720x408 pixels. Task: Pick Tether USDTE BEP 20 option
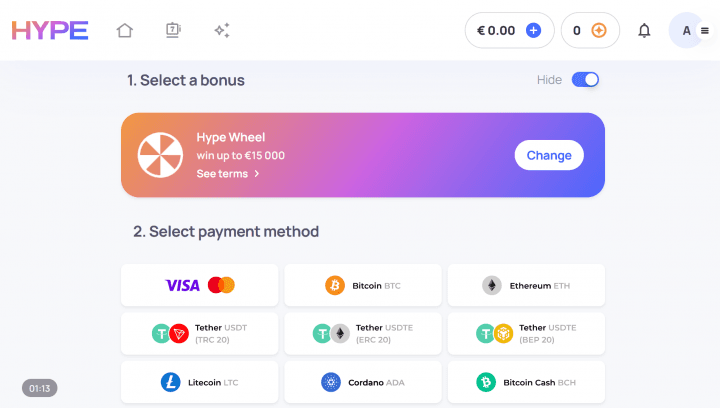[526, 334]
